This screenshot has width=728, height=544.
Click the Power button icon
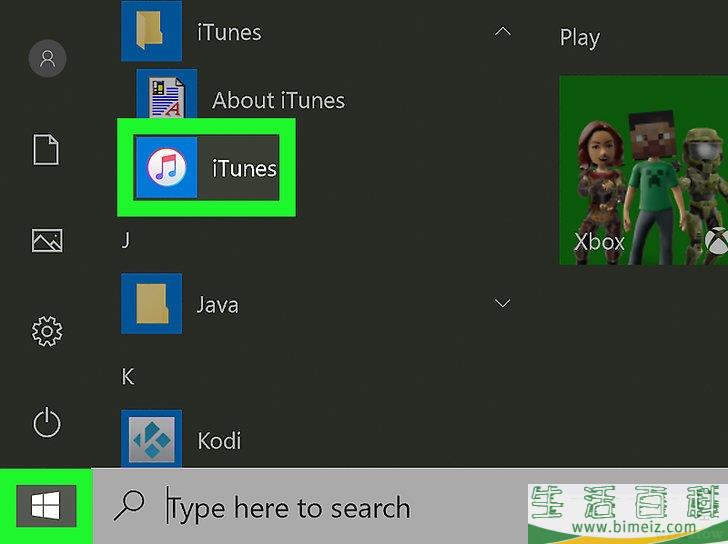point(46,422)
